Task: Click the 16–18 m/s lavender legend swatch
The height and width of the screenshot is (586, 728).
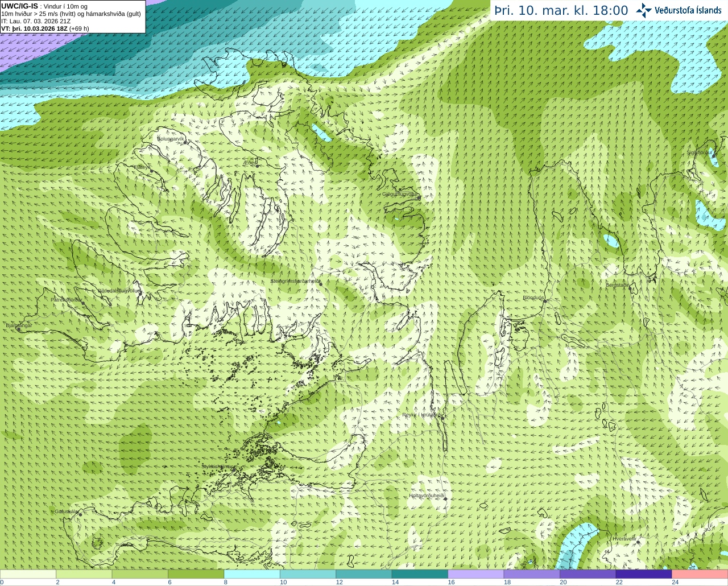Action: click(476, 574)
